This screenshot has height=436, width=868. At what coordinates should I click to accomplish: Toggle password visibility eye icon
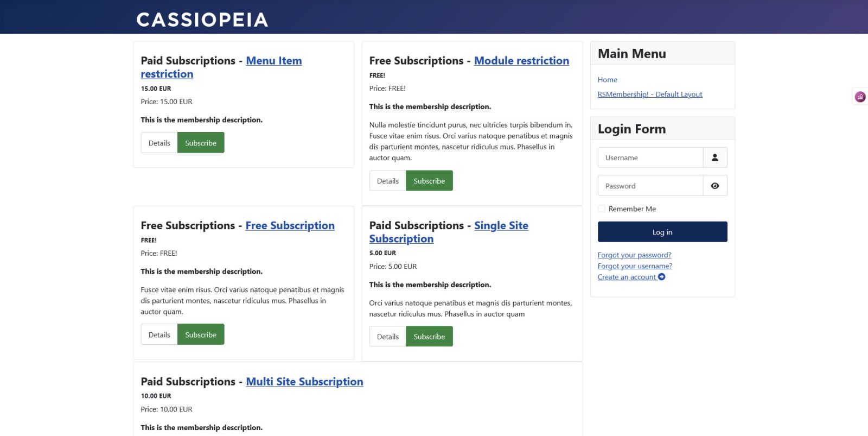(715, 186)
